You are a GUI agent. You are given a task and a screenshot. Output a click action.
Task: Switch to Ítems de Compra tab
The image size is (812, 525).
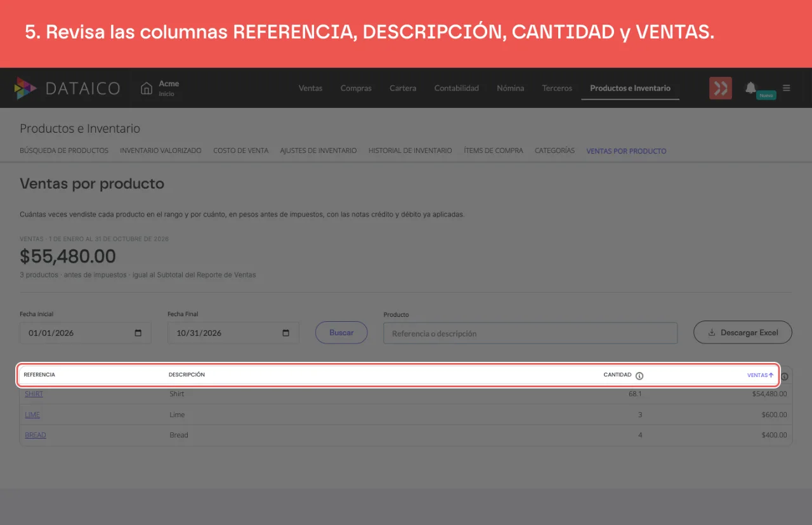(x=494, y=151)
